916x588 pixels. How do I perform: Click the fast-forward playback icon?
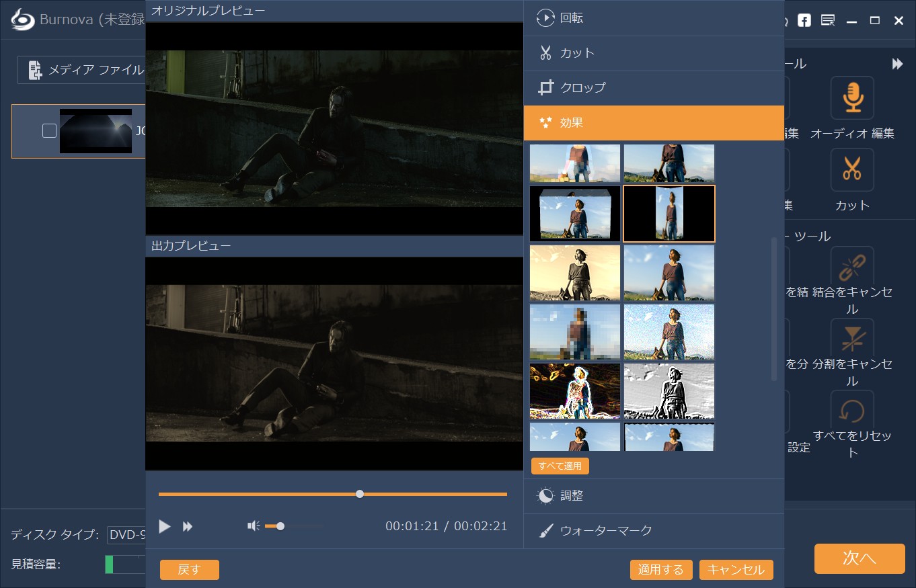188,526
